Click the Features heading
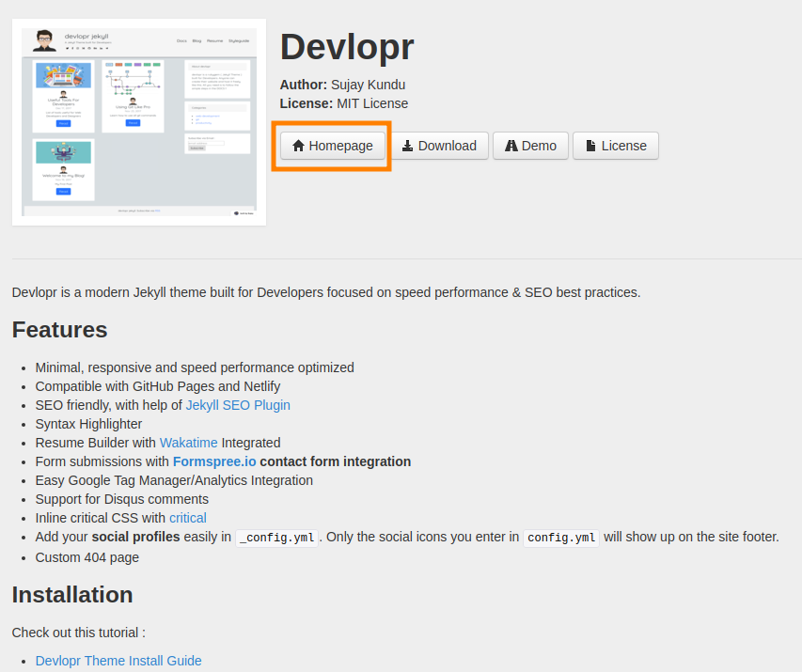 (x=60, y=329)
